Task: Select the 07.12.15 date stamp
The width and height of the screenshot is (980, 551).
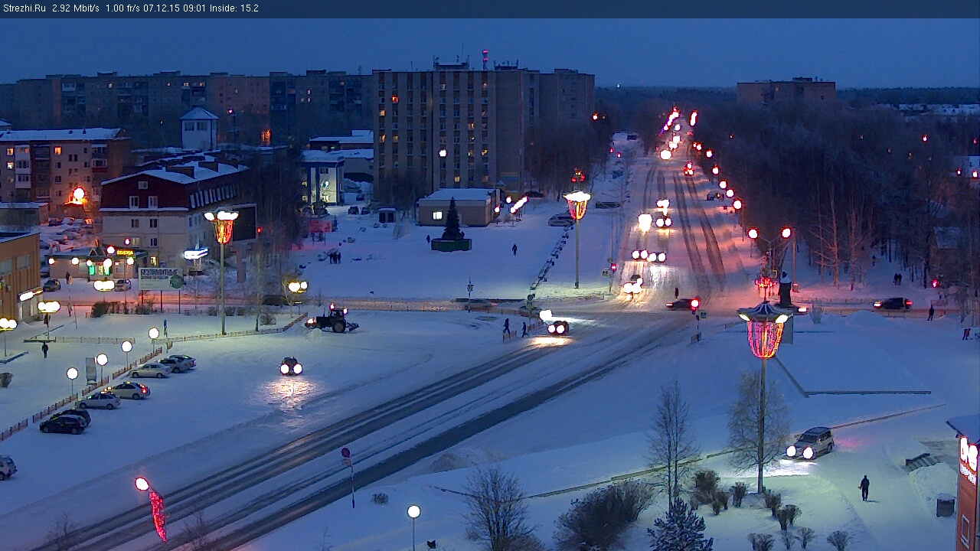Action: tap(161, 8)
